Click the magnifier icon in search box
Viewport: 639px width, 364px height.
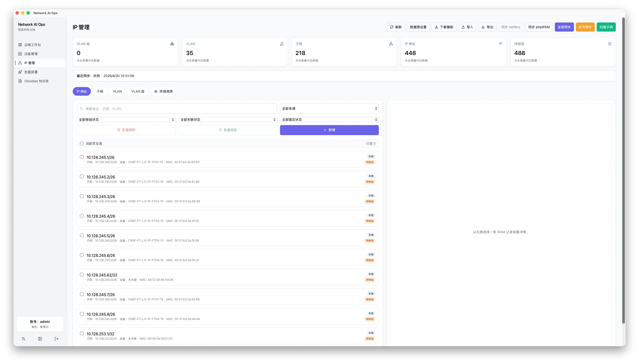[81, 109]
